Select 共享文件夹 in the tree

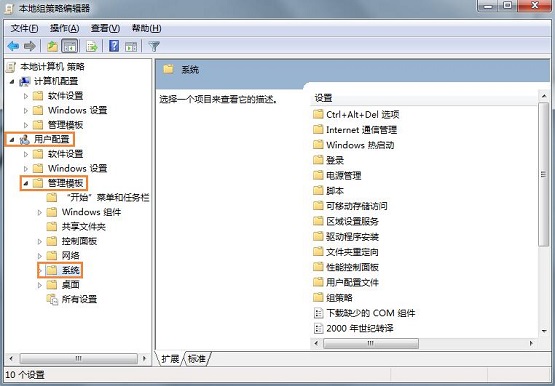(x=84, y=227)
